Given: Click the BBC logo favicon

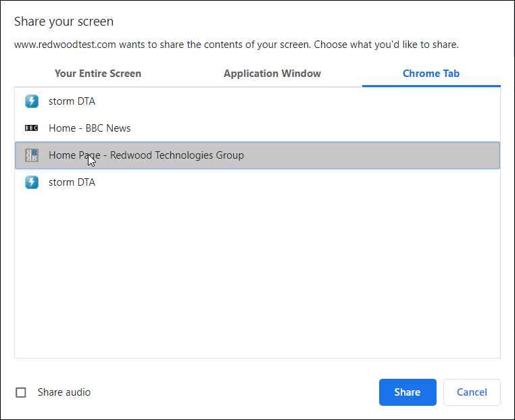Looking at the screenshot, I should tap(32, 128).
